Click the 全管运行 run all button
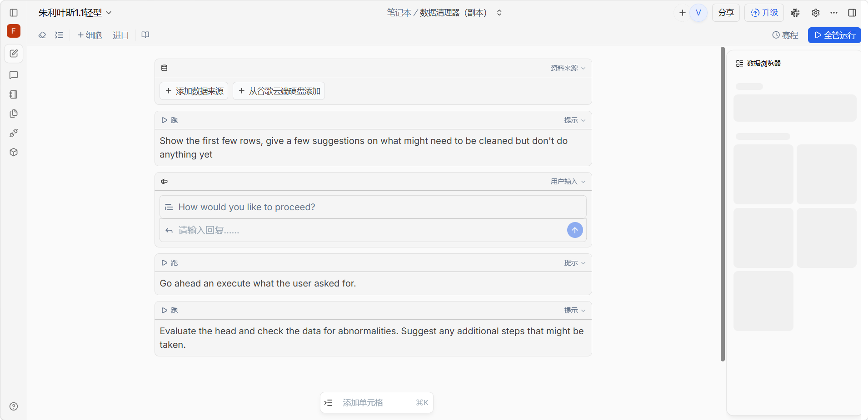868x420 pixels. click(835, 35)
